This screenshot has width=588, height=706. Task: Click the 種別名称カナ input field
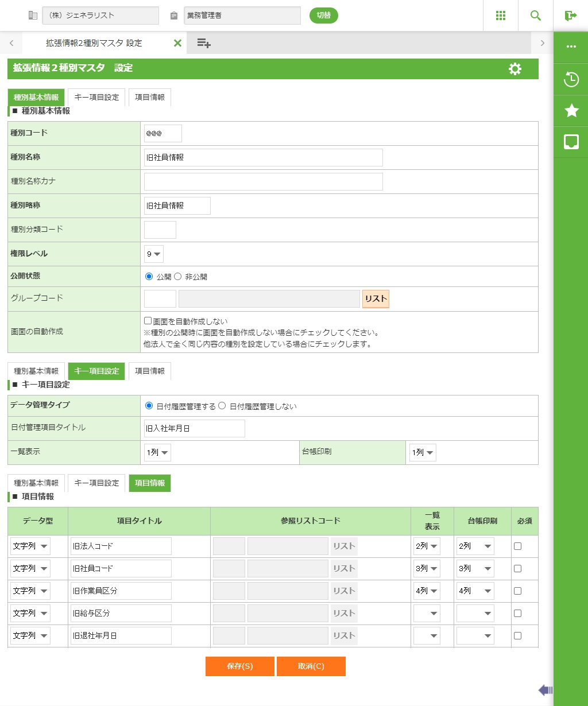click(263, 181)
